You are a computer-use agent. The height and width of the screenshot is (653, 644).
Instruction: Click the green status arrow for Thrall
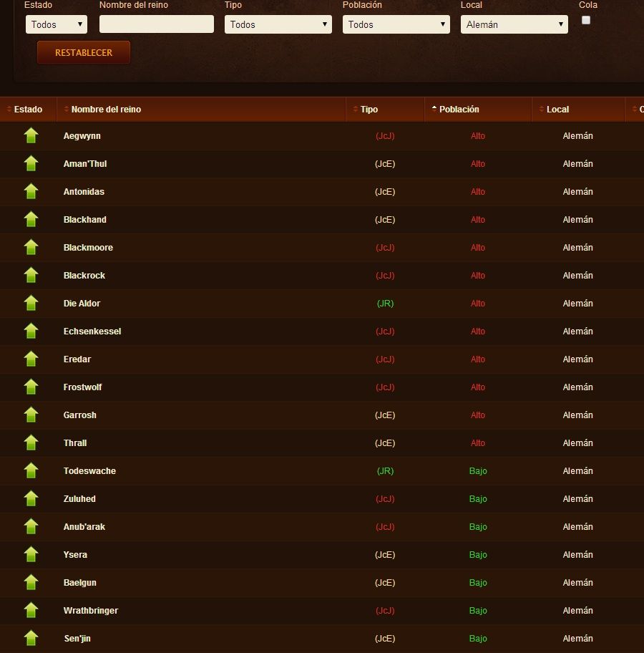(31, 442)
